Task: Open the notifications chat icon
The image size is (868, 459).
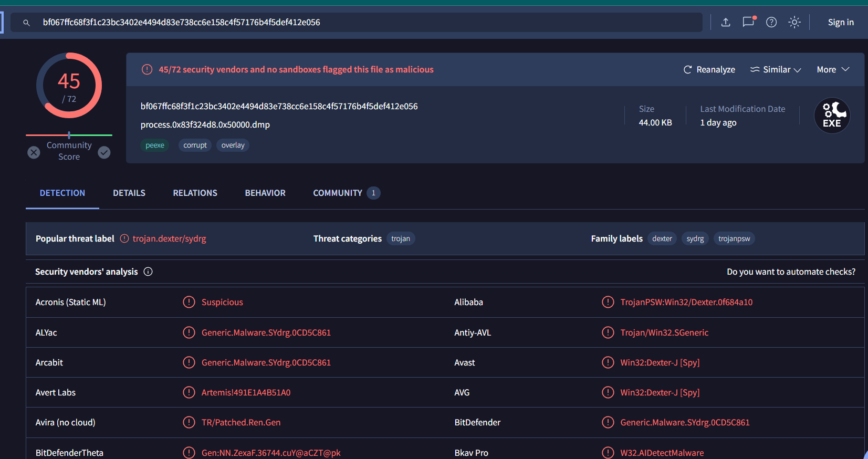Action: coord(748,22)
